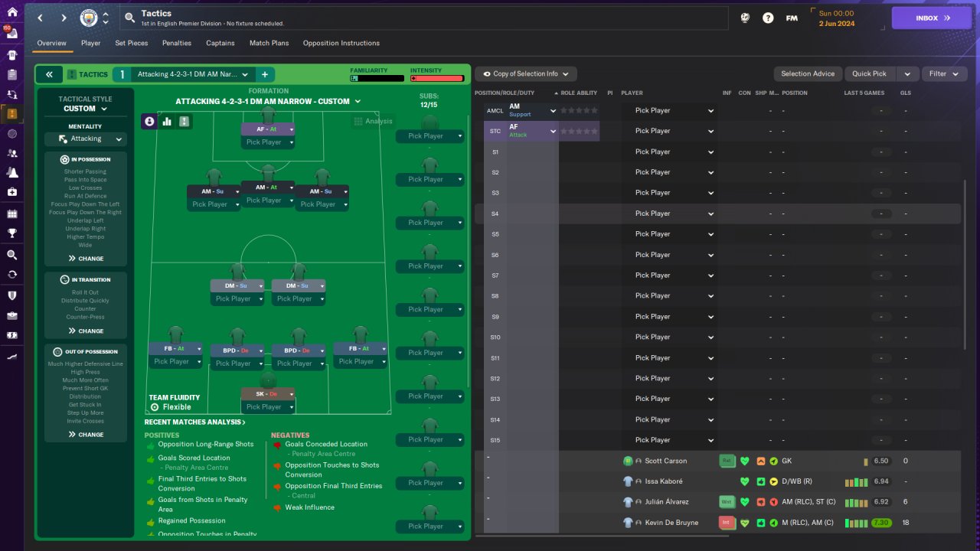
Task: Open the Squad shirt icon in the sidebar
Action: (x=12, y=55)
